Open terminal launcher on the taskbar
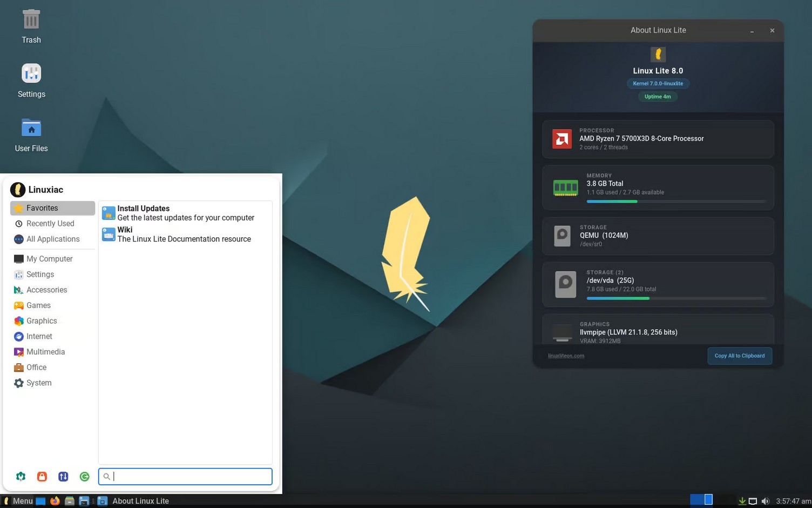812x508 pixels. (x=84, y=501)
